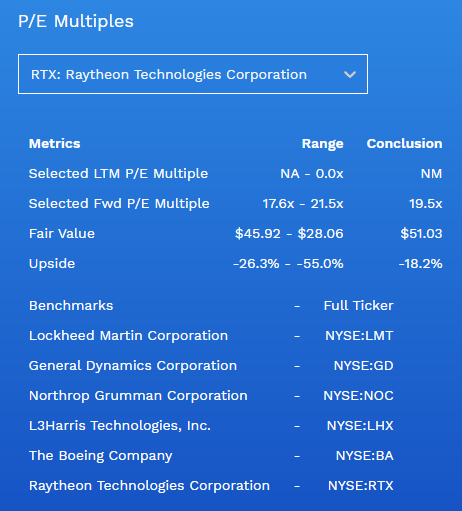Click the NYSE:GD ticker

click(x=363, y=366)
